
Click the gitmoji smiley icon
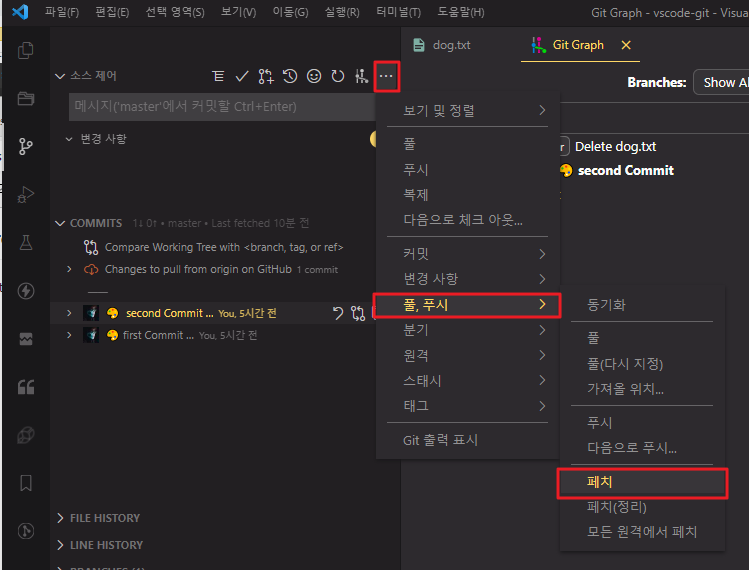pos(314,76)
